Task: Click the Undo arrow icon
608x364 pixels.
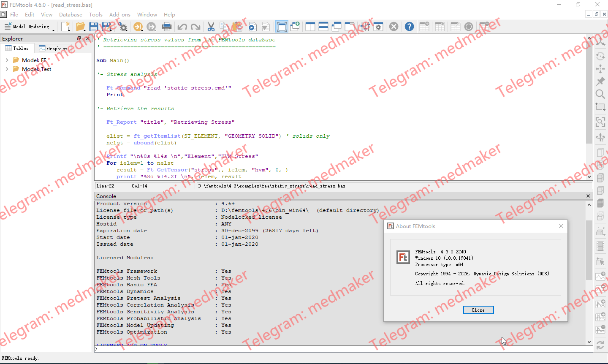Action: coord(182,27)
